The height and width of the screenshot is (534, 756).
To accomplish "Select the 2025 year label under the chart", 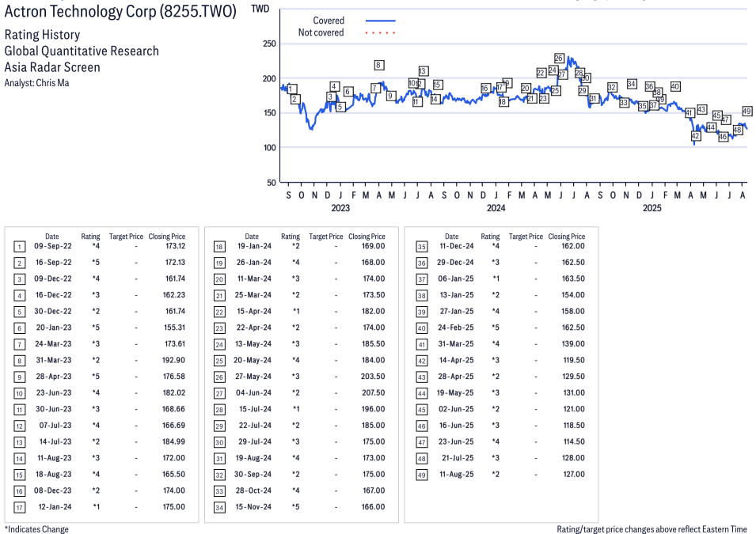I will tap(652, 208).
